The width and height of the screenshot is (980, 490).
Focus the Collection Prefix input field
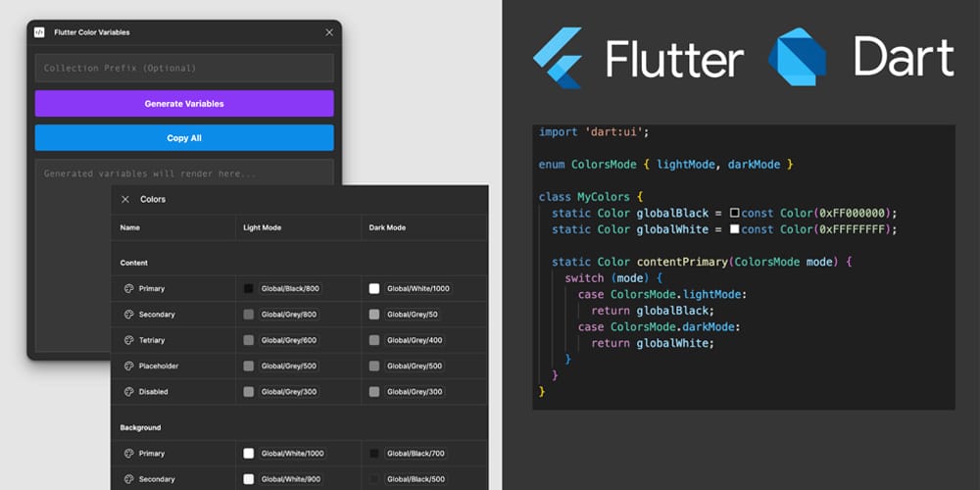click(184, 69)
